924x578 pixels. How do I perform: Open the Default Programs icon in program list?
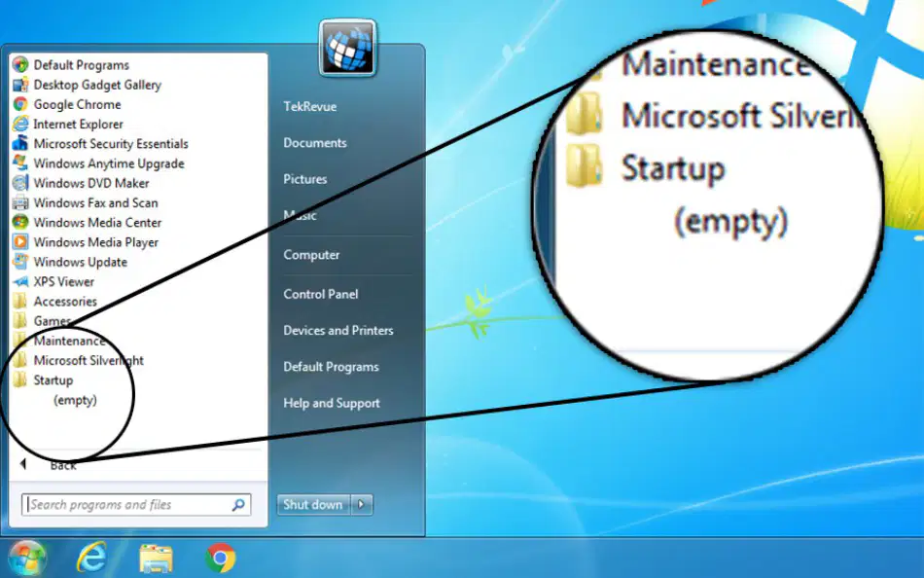[20, 65]
